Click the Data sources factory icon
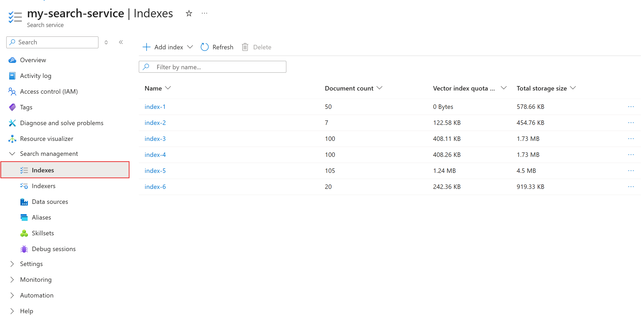Viewport: 644px width, 324px height. (x=24, y=202)
